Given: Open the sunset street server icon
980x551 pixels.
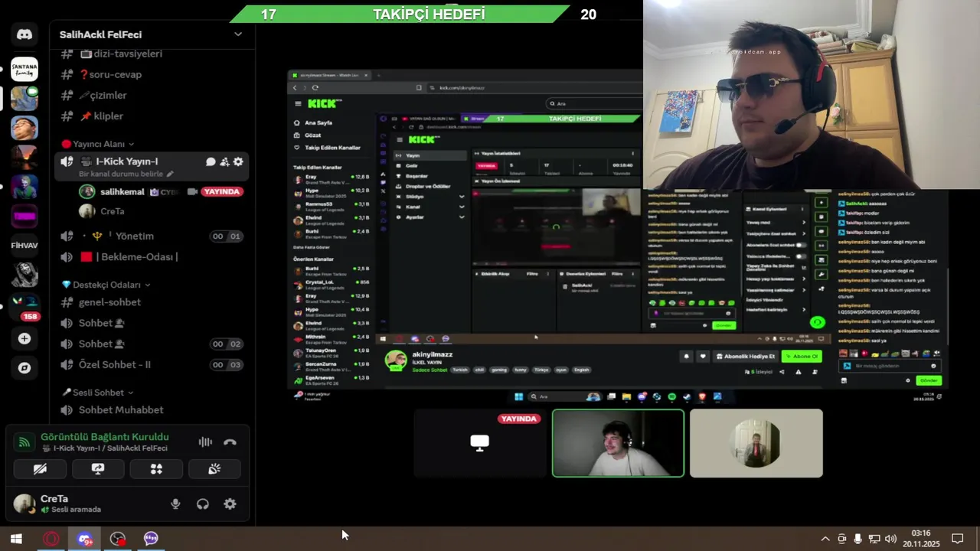Looking at the screenshot, I should [x=24, y=157].
